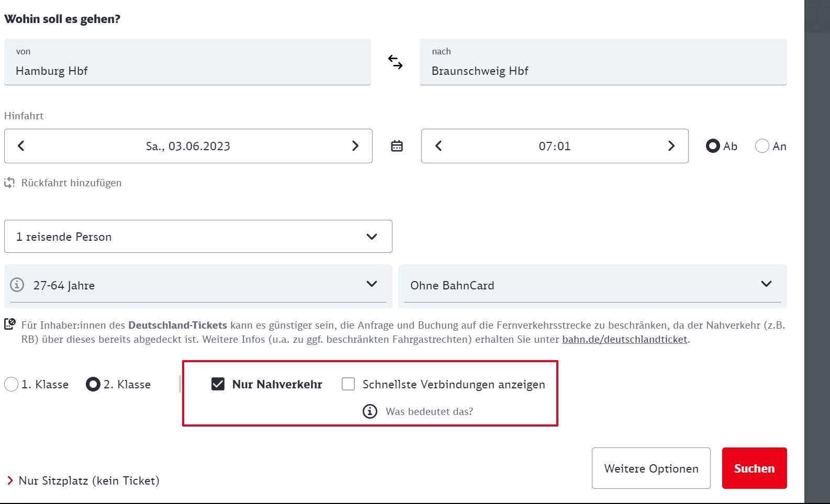Select An arrival radio button
The width and height of the screenshot is (830, 504).
[762, 146]
